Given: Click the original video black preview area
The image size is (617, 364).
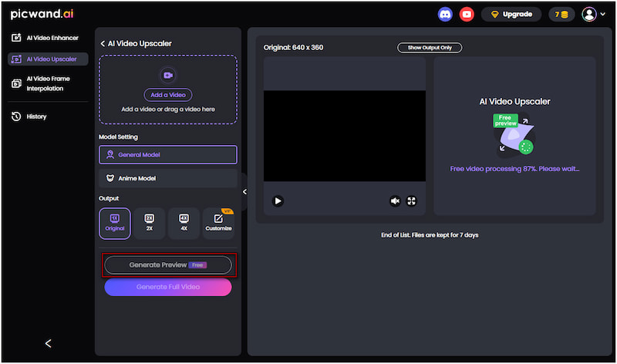Looking at the screenshot, I should coord(345,136).
